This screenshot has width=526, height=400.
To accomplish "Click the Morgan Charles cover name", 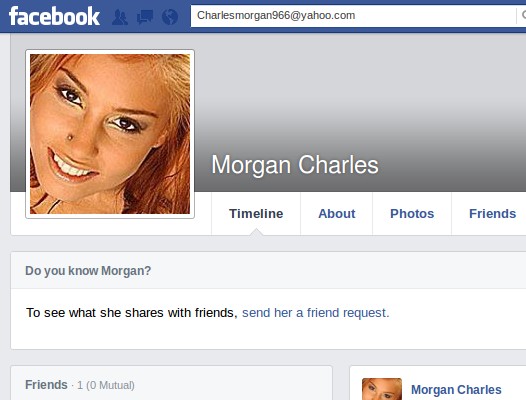I will [x=295, y=165].
